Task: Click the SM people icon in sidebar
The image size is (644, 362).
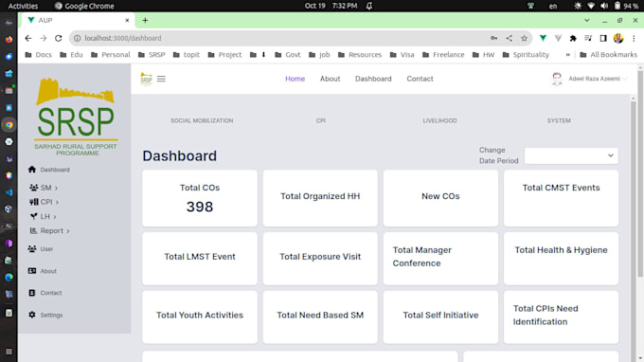Action: (x=34, y=188)
